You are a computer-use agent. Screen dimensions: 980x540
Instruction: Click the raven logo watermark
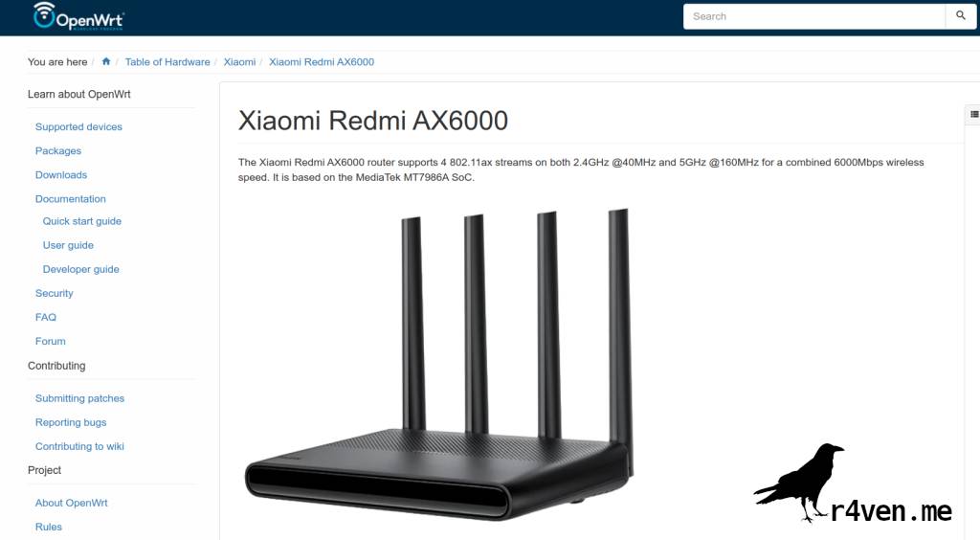pos(853,484)
